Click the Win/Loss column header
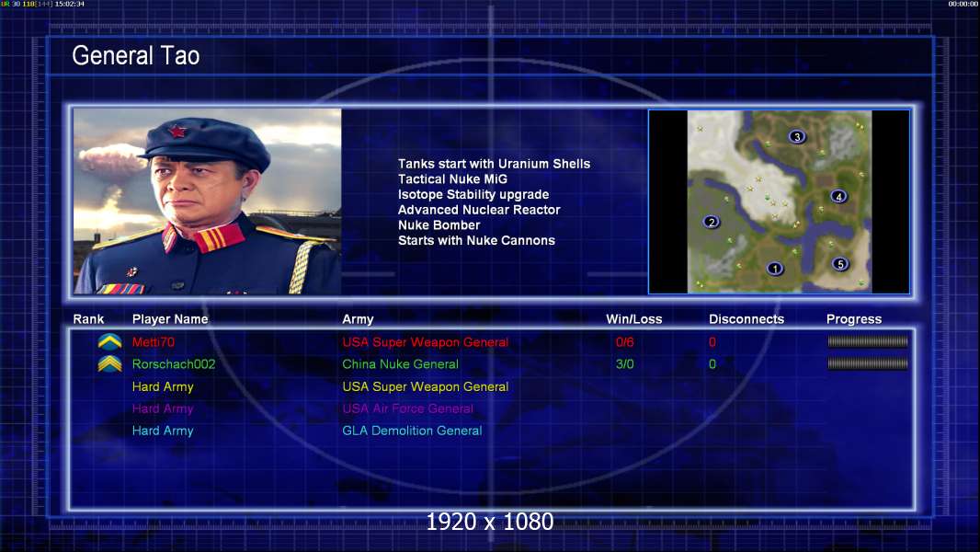980x552 pixels. [x=633, y=319]
